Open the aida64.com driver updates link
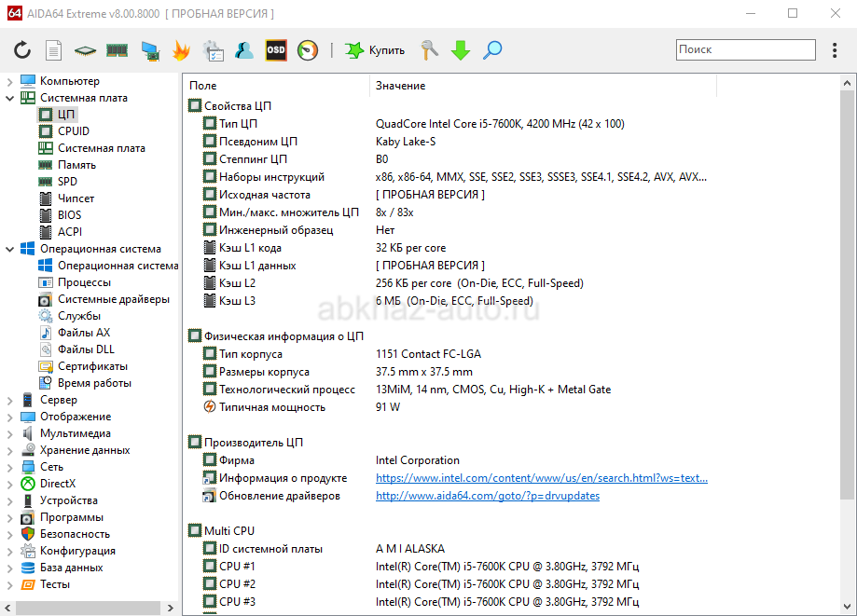The image size is (857, 616). [487, 496]
